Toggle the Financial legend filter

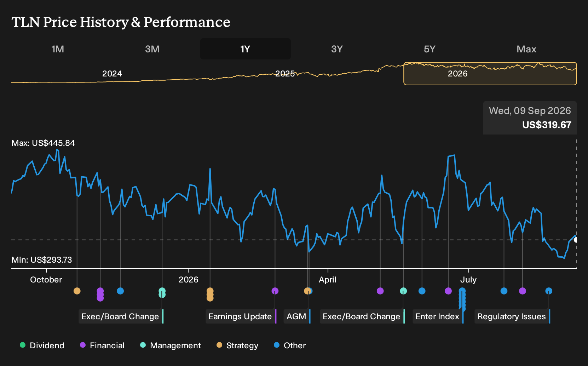(x=102, y=345)
